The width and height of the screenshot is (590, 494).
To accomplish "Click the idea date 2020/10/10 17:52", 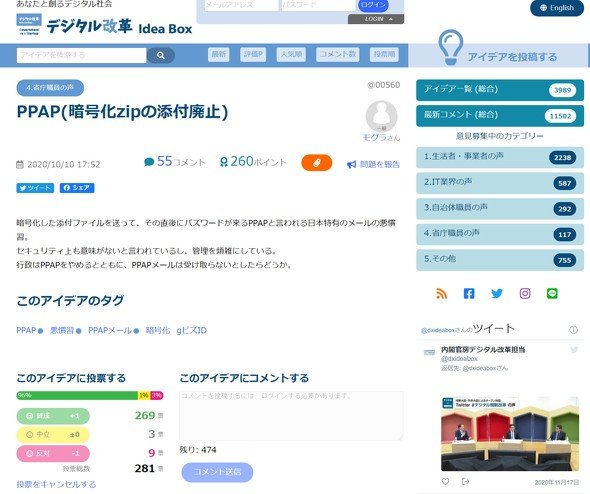I will 64,164.
